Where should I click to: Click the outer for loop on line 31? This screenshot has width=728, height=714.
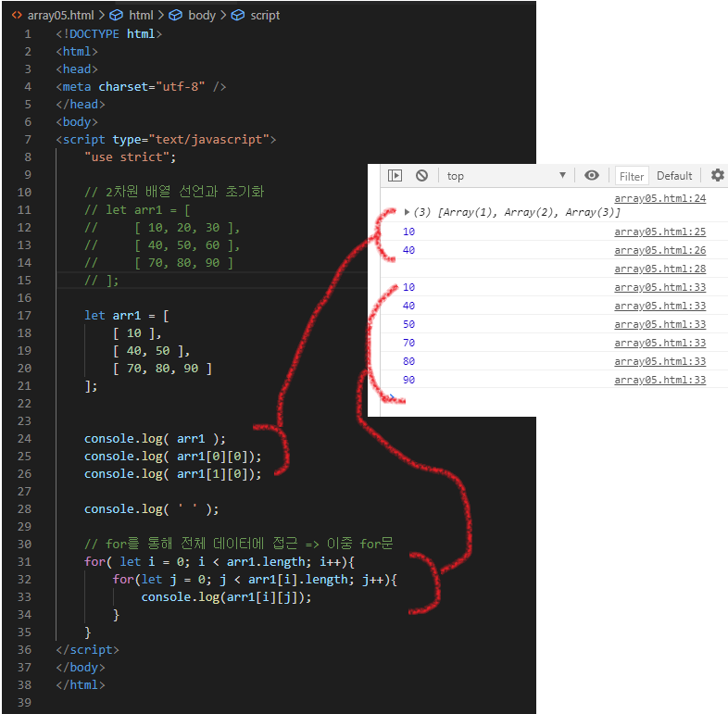220,562
